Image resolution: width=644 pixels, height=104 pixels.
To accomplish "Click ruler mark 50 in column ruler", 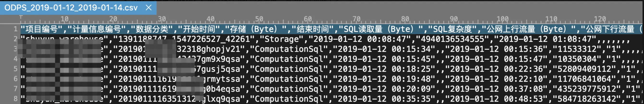I will (259, 19).
